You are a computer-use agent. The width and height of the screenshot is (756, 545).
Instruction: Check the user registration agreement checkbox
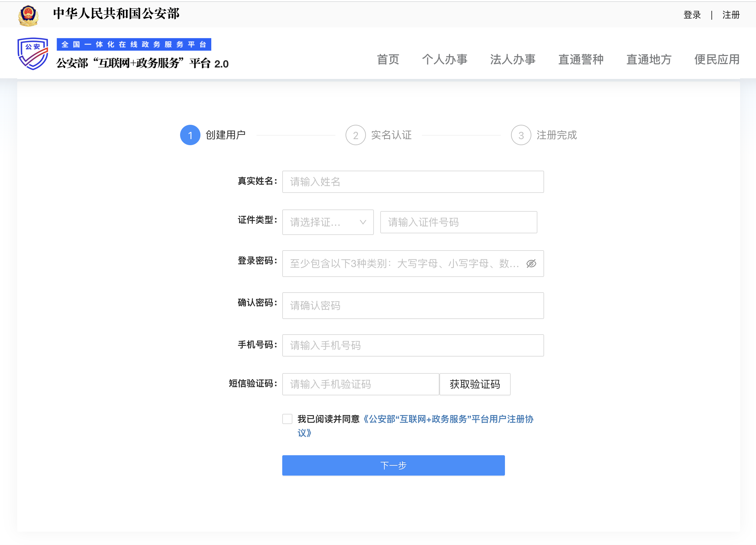click(x=287, y=419)
